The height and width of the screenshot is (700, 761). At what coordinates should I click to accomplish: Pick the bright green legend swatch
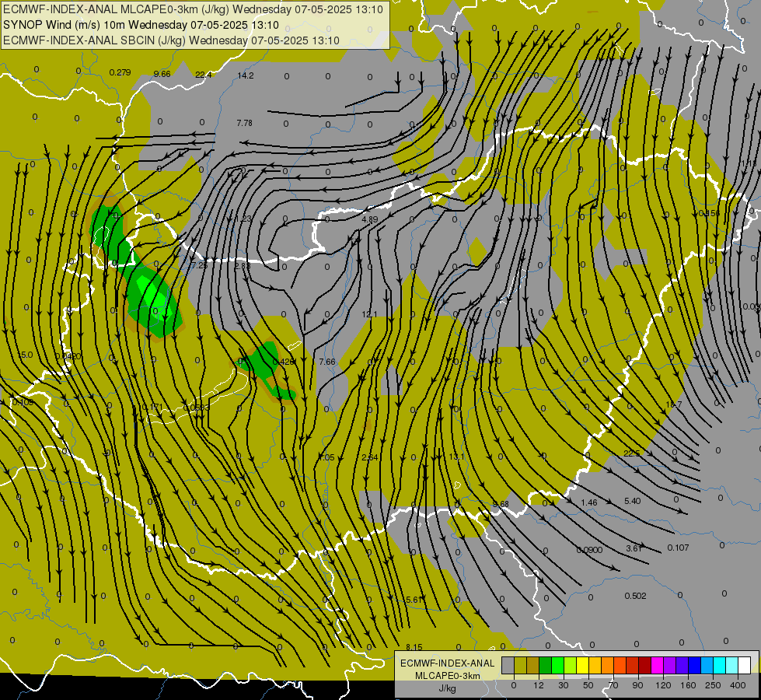557,665
